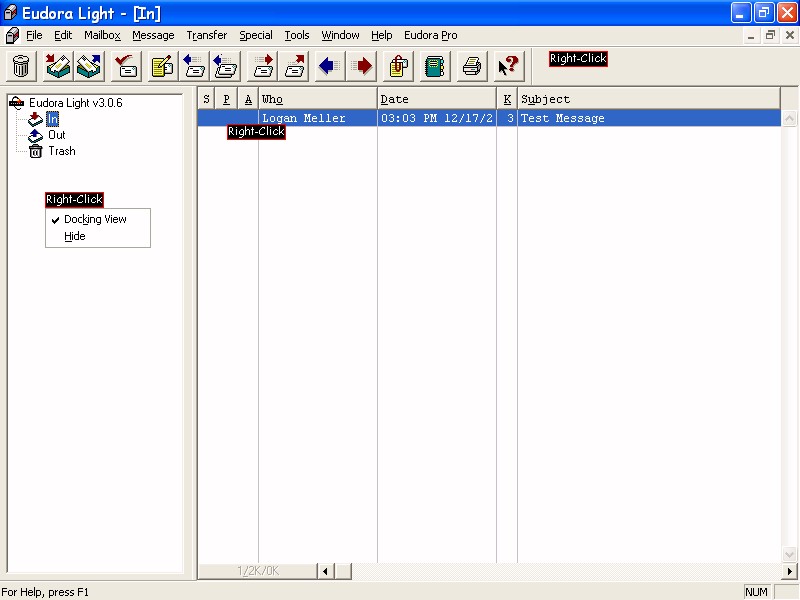
Task: Sort by the Subject column header
Action: point(649,98)
